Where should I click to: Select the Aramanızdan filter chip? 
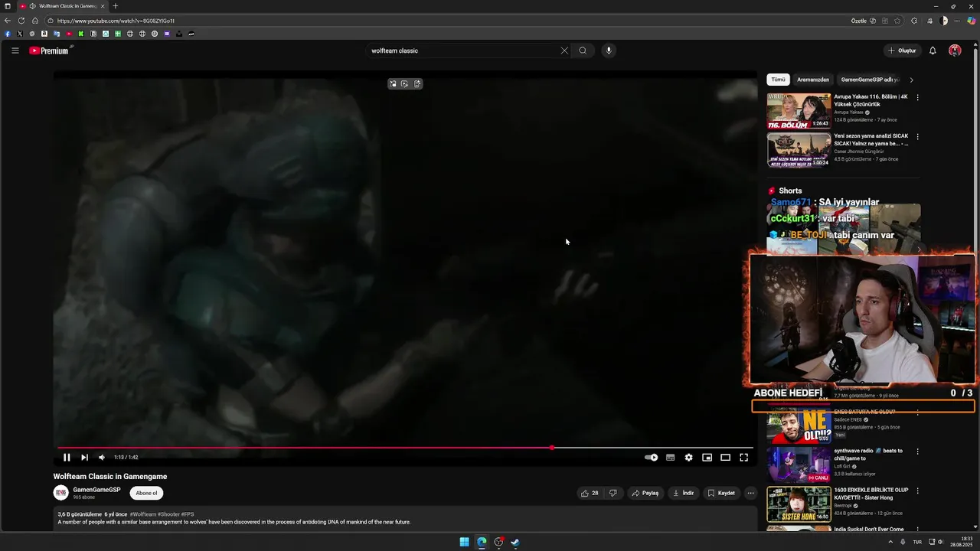(813, 80)
